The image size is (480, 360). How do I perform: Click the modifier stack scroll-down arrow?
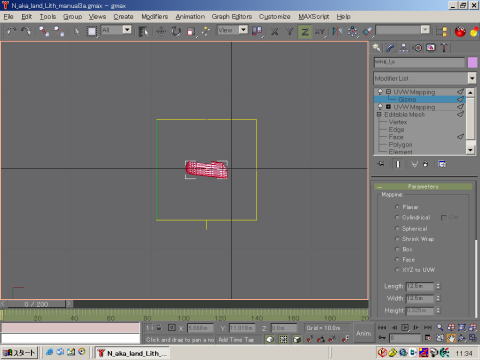470,150
